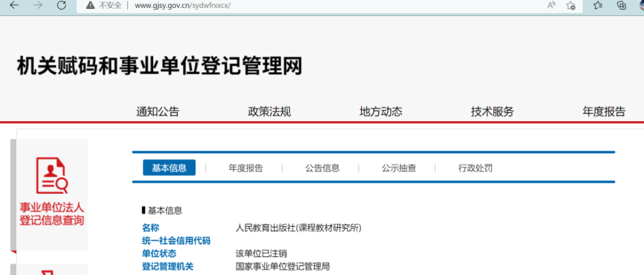The width and height of the screenshot is (644, 275).
Task: Open the read aloud icon in address bar
Action: point(551,5)
